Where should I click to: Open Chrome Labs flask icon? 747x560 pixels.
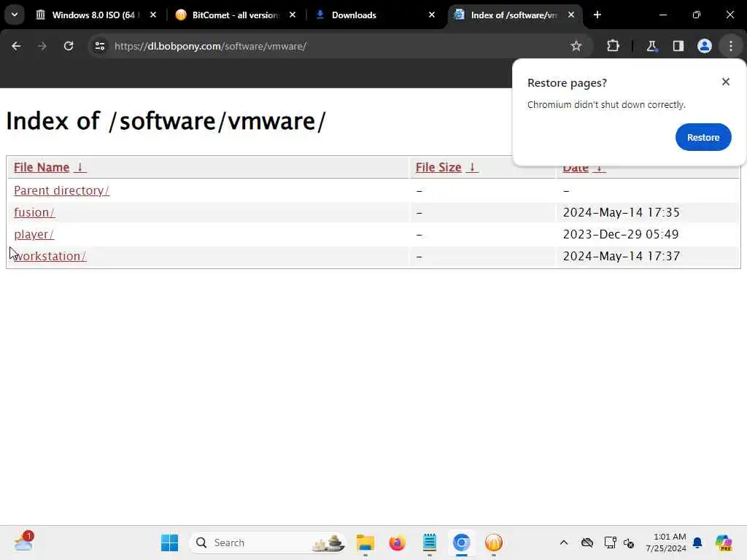pos(651,46)
